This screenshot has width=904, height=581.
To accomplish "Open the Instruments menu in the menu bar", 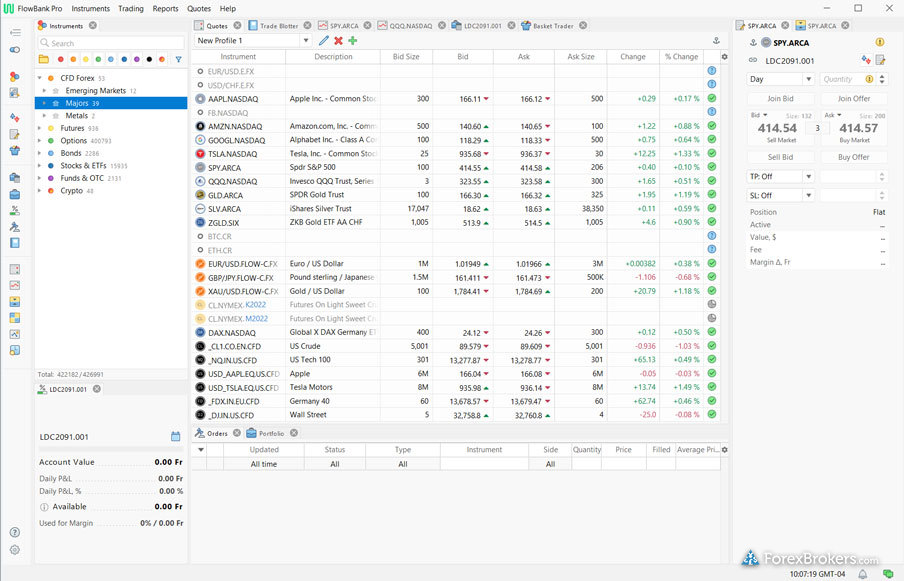I will click(x=91, y=9).
